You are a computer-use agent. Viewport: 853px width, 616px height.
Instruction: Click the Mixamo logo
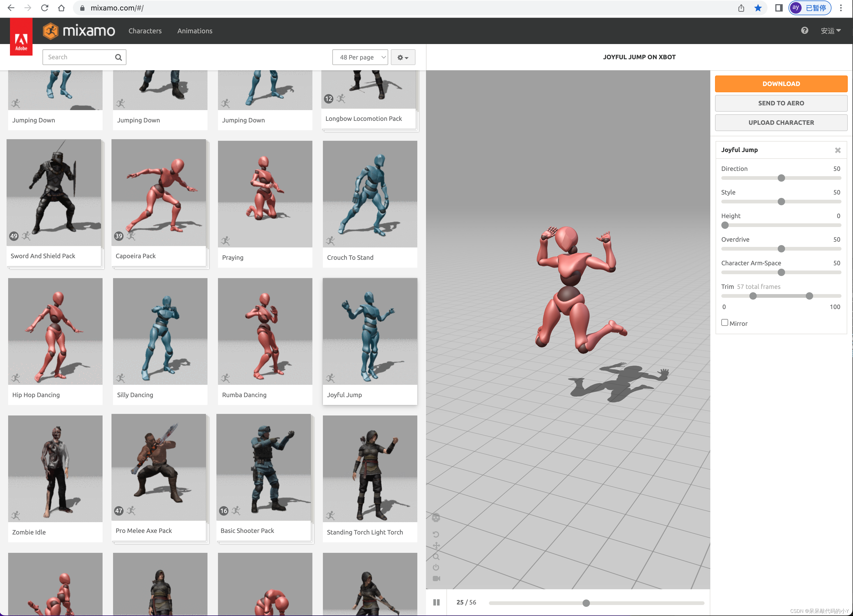click(x=79, y=31)
